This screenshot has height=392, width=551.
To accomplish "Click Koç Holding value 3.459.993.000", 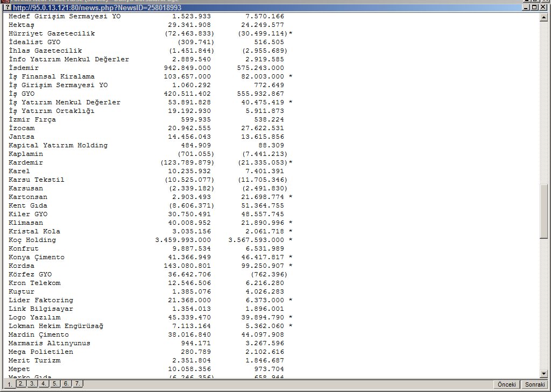I will click(x=183, y=240).
